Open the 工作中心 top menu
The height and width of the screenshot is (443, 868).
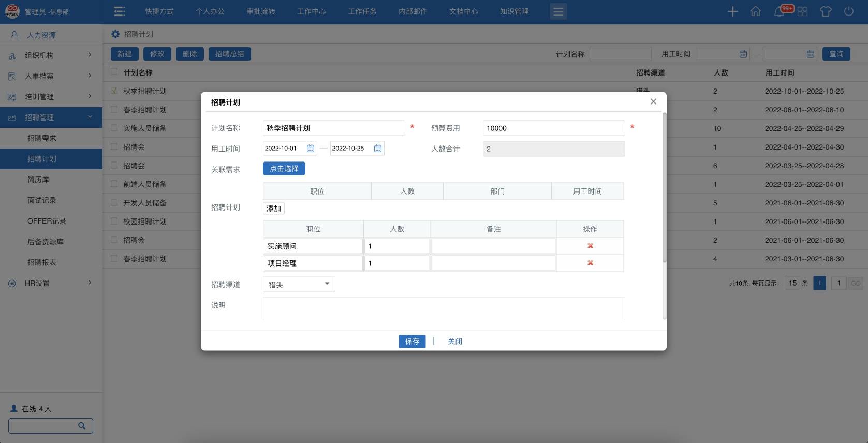coord(311,11)
